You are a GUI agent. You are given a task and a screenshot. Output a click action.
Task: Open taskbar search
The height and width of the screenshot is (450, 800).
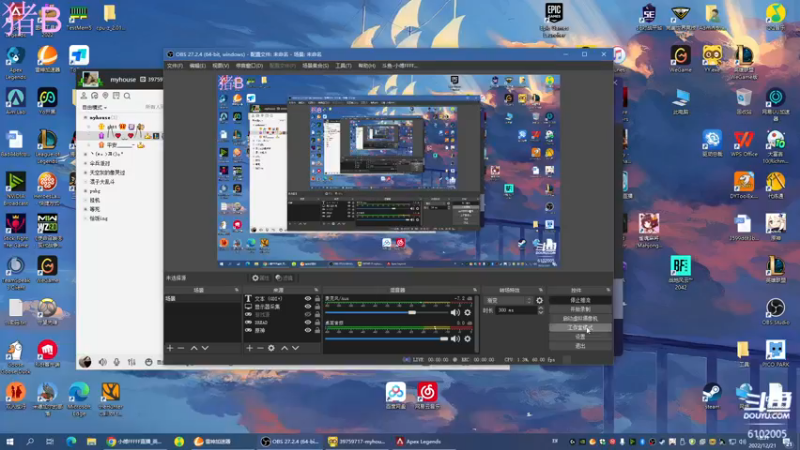30,441
